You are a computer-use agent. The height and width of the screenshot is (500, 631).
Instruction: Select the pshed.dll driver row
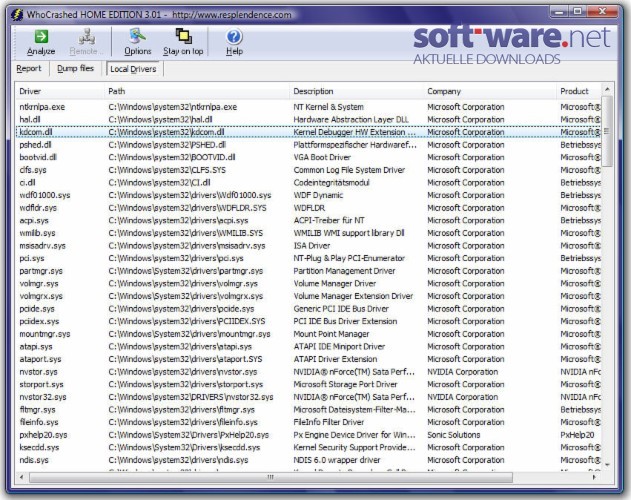point(308,145)
